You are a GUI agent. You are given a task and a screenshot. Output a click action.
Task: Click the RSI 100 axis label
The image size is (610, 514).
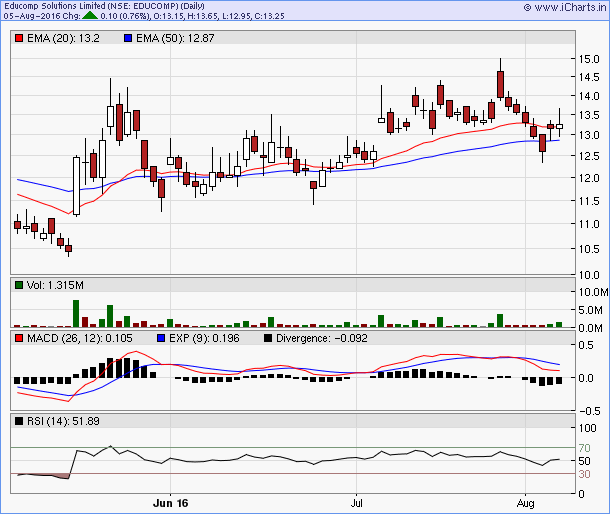(x=587, y=428)
